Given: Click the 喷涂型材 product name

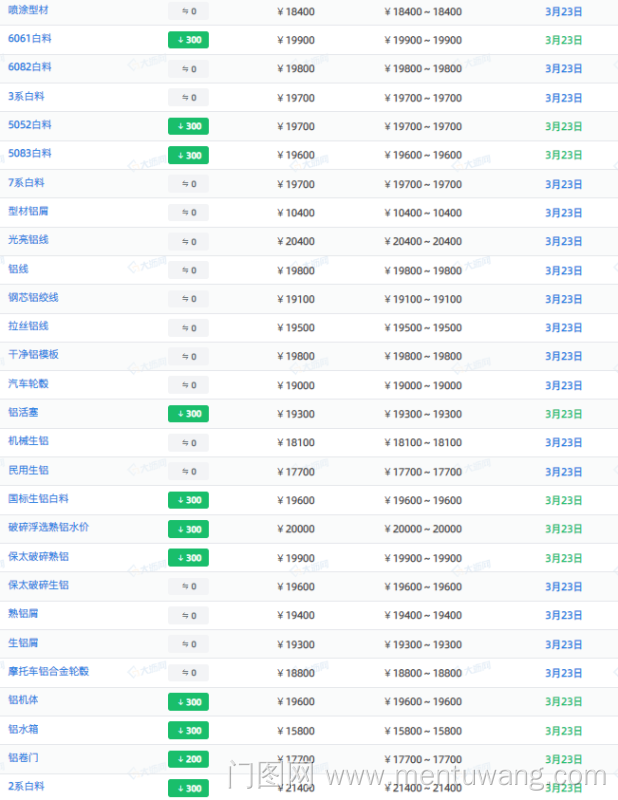Looking at the screenshot, I should [x=29, y=10].
